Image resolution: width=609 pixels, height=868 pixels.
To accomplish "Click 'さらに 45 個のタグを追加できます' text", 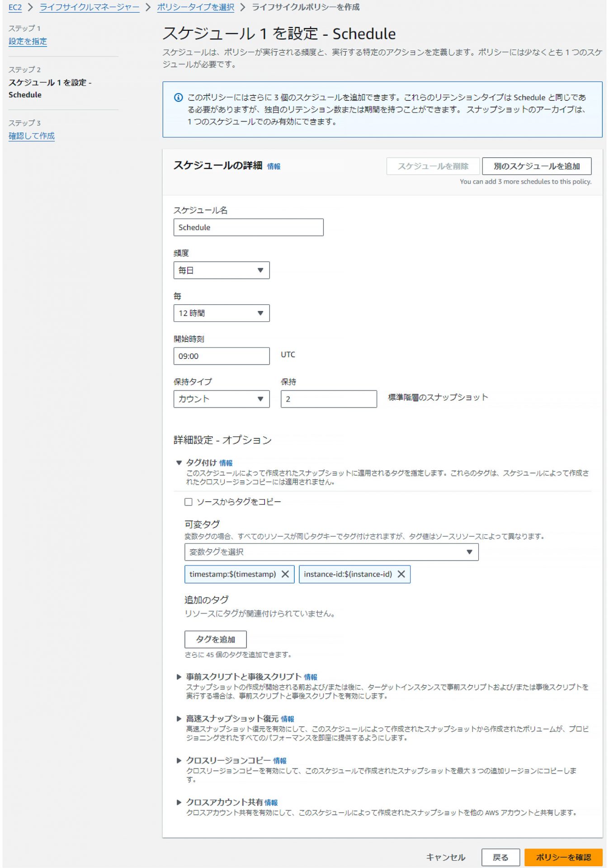I will coord(238,655).
